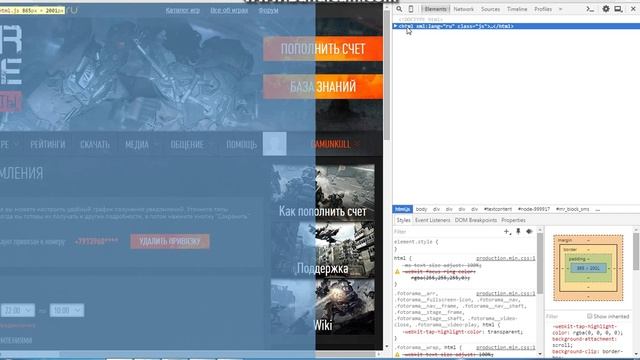Open the Все об играх link
Image resolution: width=640 pixels, height=360 pixels.
point(229,10)
